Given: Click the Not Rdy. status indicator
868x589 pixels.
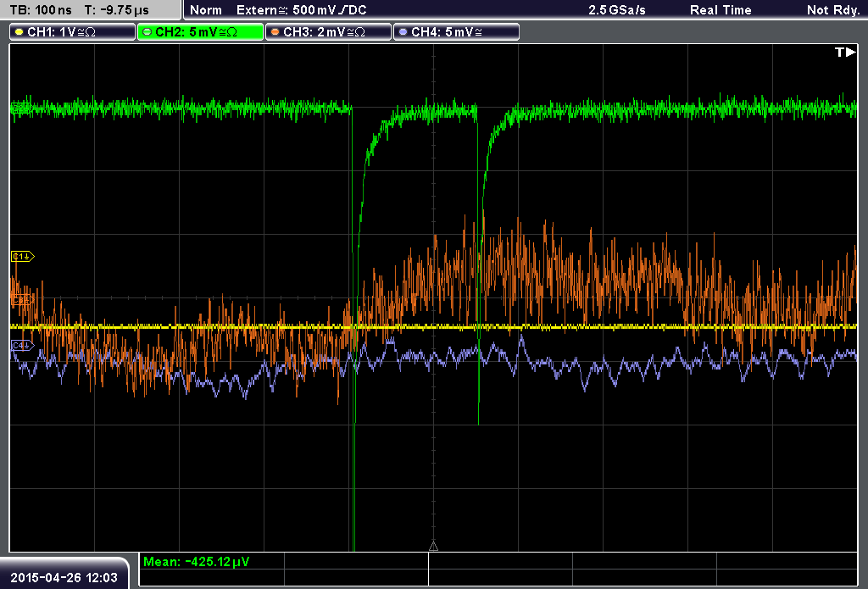Looking at the screenshot, I should click(x=833, y=10).
